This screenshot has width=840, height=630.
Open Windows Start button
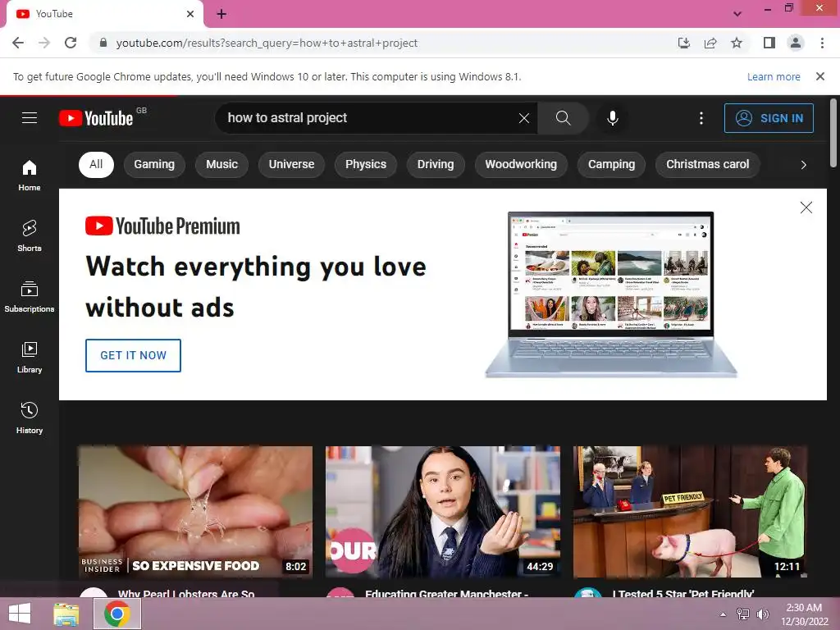pos(20,614)
